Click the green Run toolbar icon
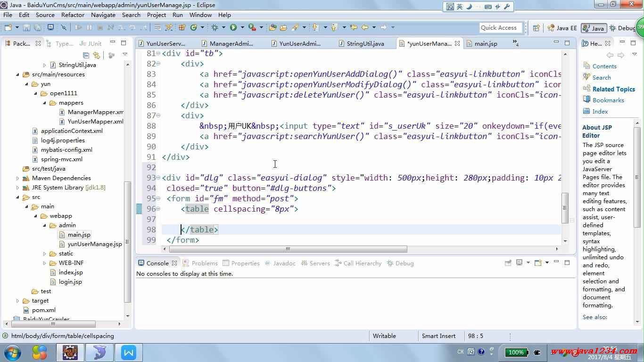644x362 pixels. 233,27
